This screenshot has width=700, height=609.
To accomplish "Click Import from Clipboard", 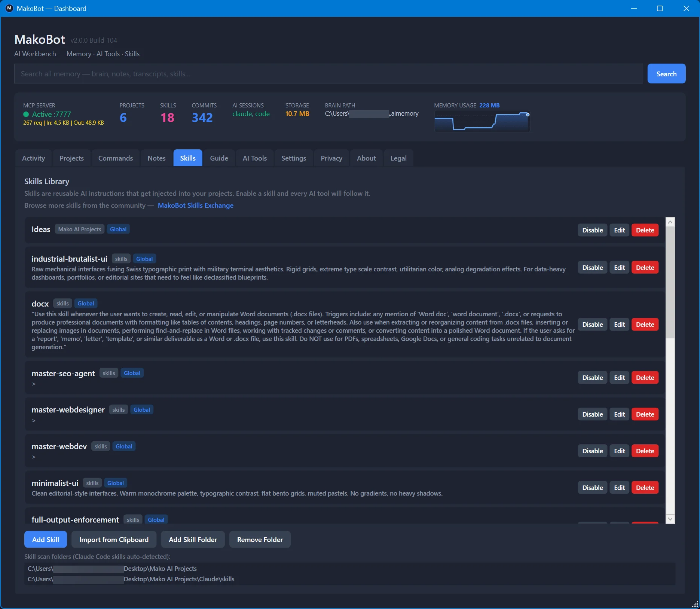I will coord(114,539).
